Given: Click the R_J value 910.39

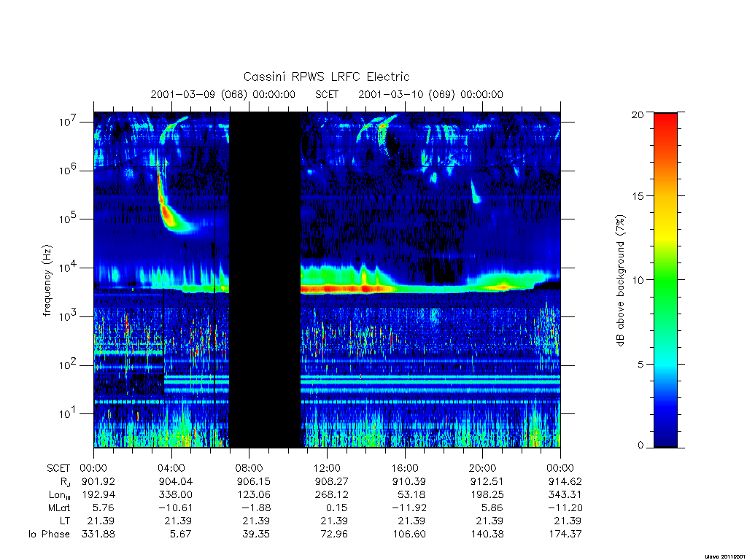Looking at the screenshot, I should (x=409, y=481).
